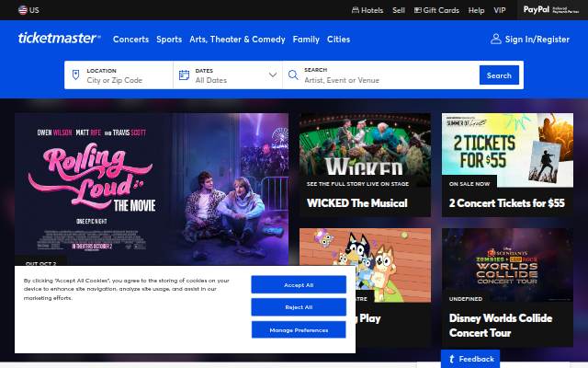Open the Rolling Loud The Movie banner

tap(152, 190)
